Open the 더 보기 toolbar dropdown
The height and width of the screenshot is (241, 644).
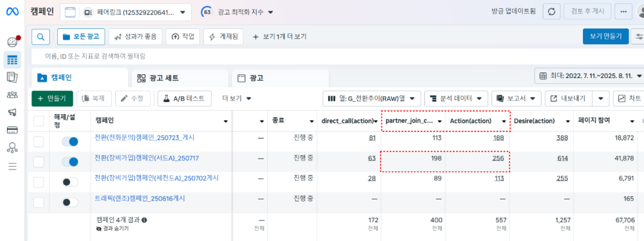coord(236,98)
